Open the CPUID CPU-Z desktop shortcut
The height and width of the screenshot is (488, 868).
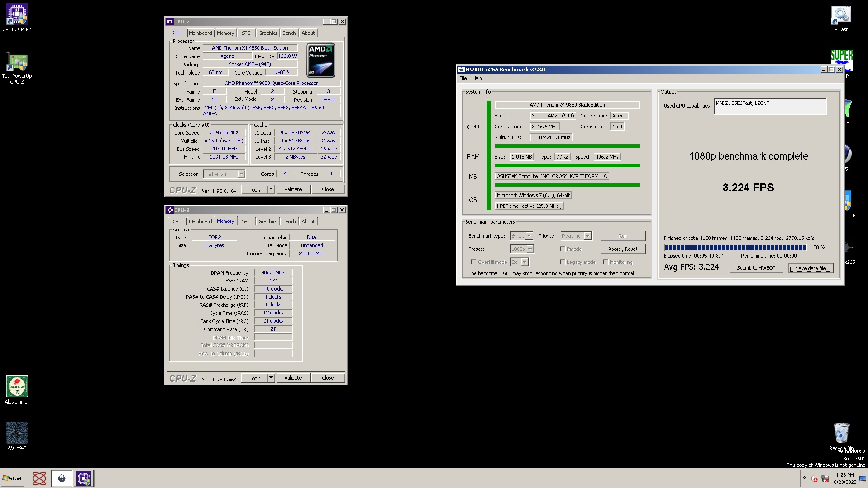coord(17,18)
